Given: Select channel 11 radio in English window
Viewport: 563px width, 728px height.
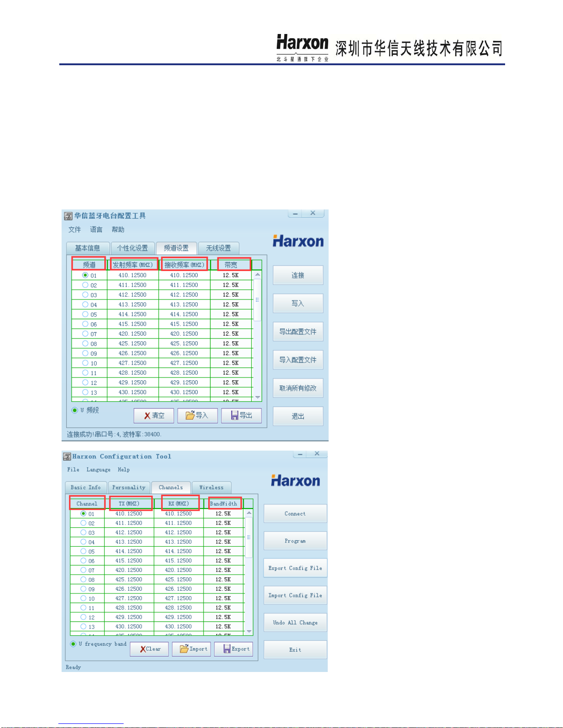Looking at the screenshot, I should (x=83, y=608).
